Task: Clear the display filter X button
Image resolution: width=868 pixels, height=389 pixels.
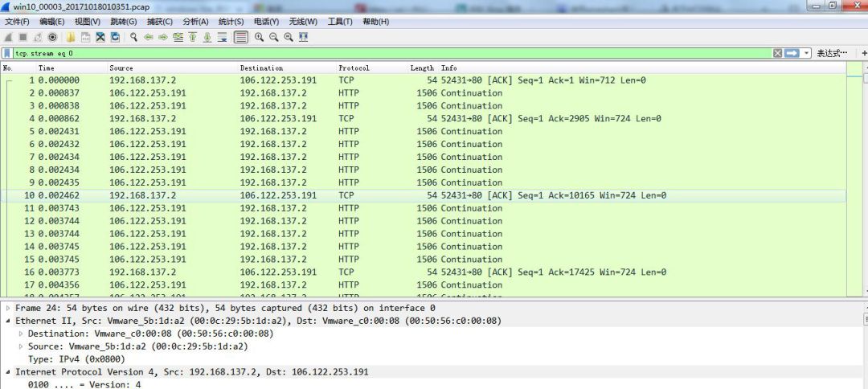Action: point(777,53)
